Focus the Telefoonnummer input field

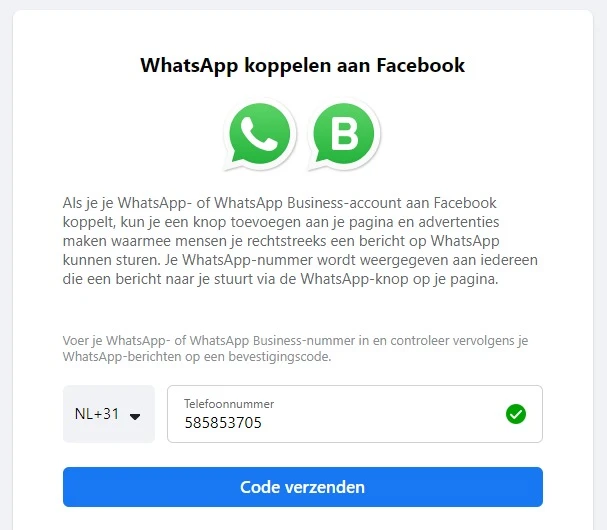tap(355, 414)
